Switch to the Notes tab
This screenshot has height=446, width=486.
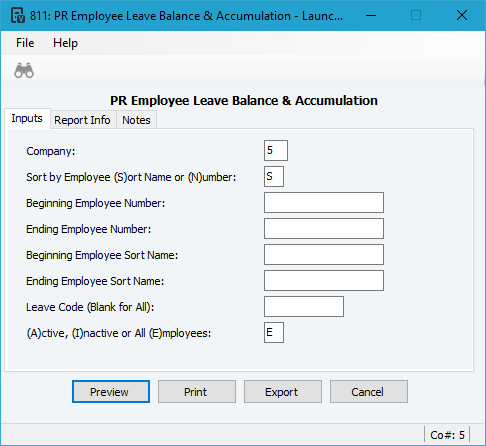[x=136, y=120]
